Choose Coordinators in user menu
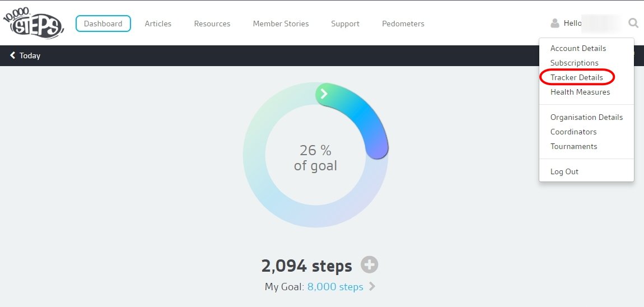Screen dimensions: 644x307 tap(574, 132)
